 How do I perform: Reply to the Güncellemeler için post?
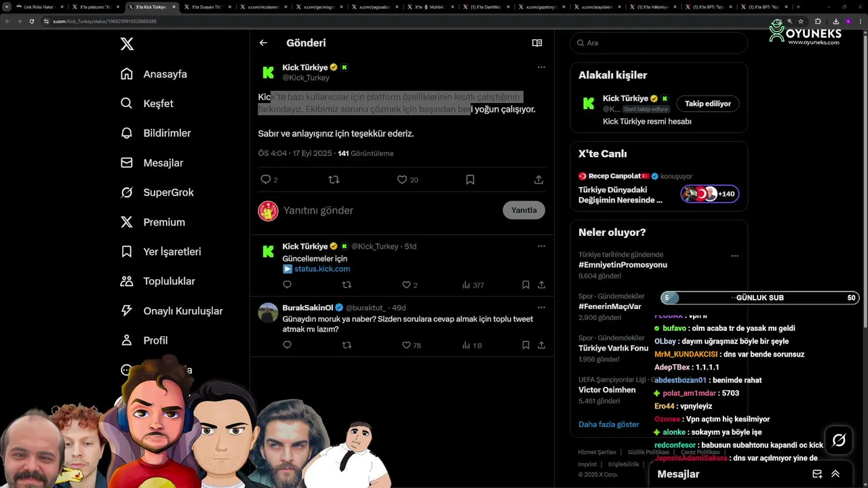(287, 285)
